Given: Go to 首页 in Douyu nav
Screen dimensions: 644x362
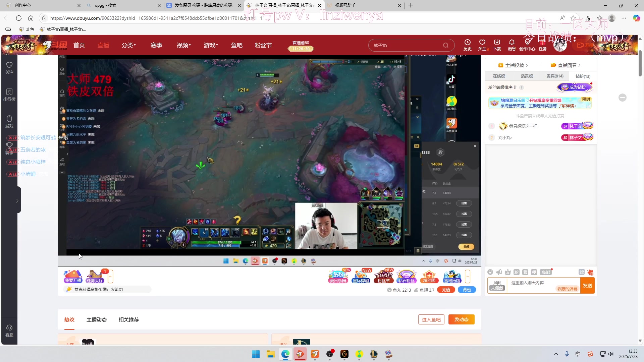Looking at the screenshot, I should (x=79, y=45).
